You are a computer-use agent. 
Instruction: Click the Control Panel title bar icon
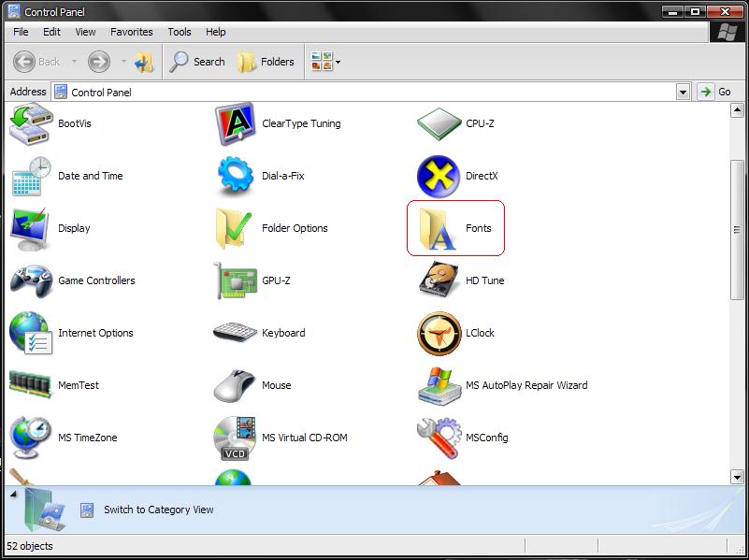(x=14, y=11)
